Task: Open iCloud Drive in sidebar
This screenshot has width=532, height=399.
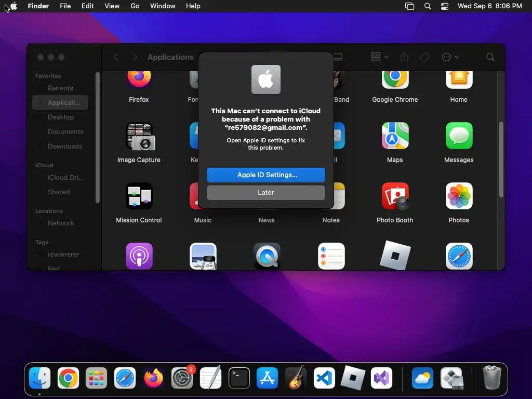Action: [x=60, y=178]
